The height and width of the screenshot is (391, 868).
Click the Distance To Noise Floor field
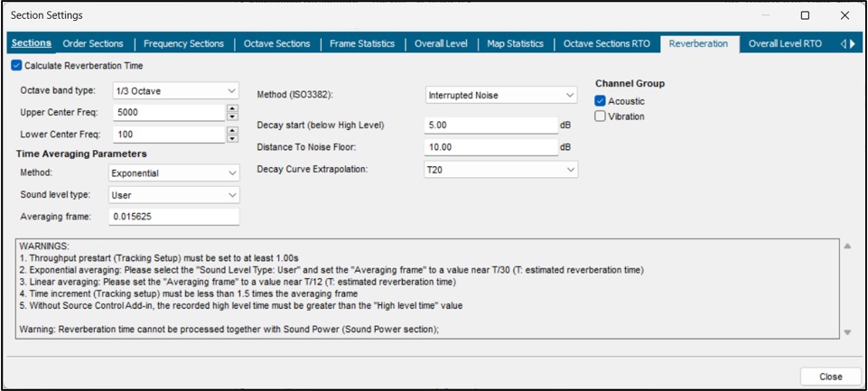click(490, 147)
